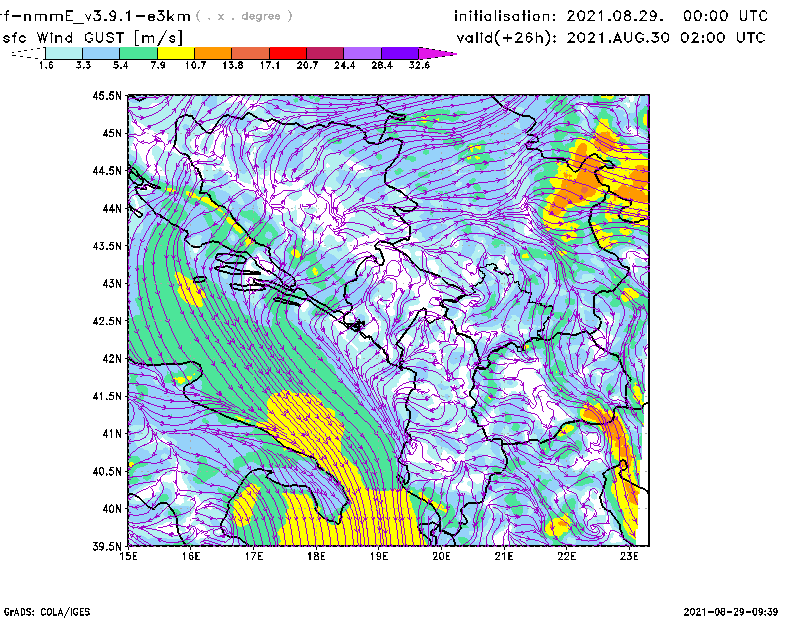Click the yellow 7.9–10.7 legend swatch

[176, 53]
